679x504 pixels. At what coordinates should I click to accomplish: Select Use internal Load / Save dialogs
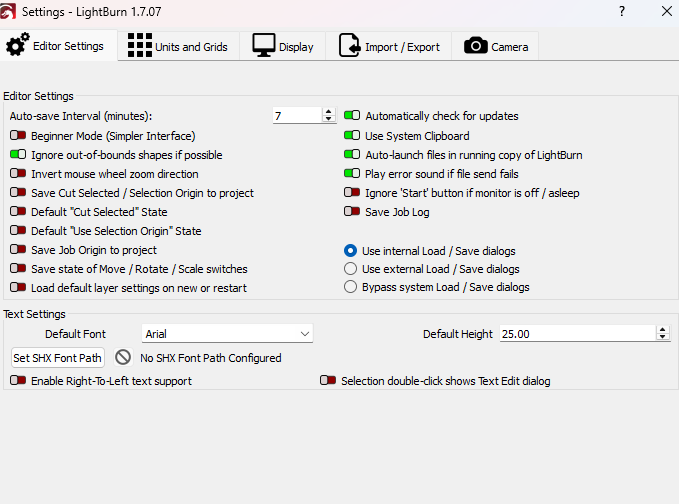click(x=350, y=251)
